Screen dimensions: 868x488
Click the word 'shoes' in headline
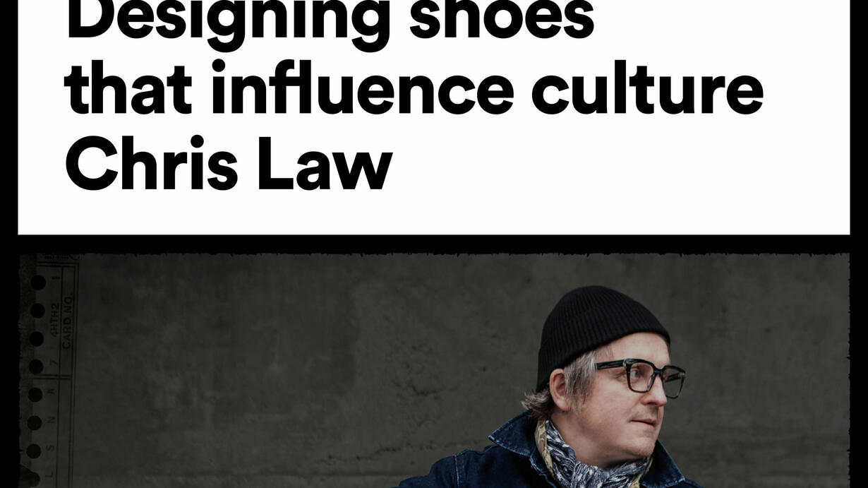pos(502,20)
